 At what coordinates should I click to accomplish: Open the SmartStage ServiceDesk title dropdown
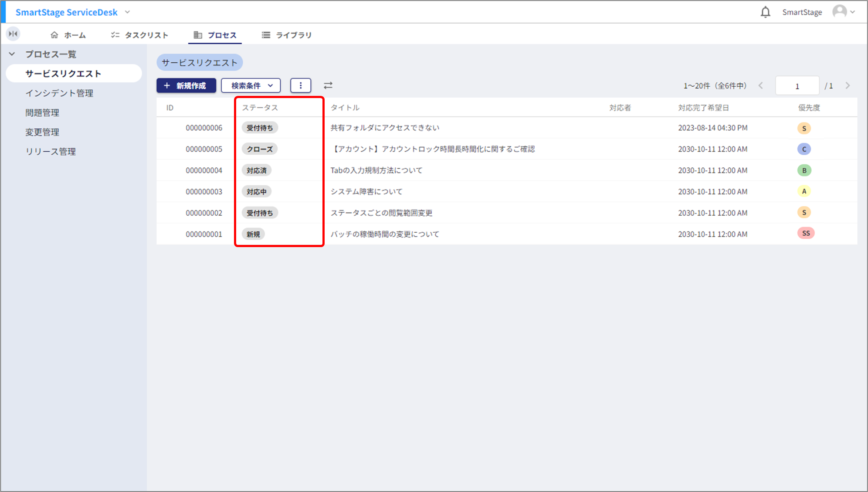[x=127, y=12]
